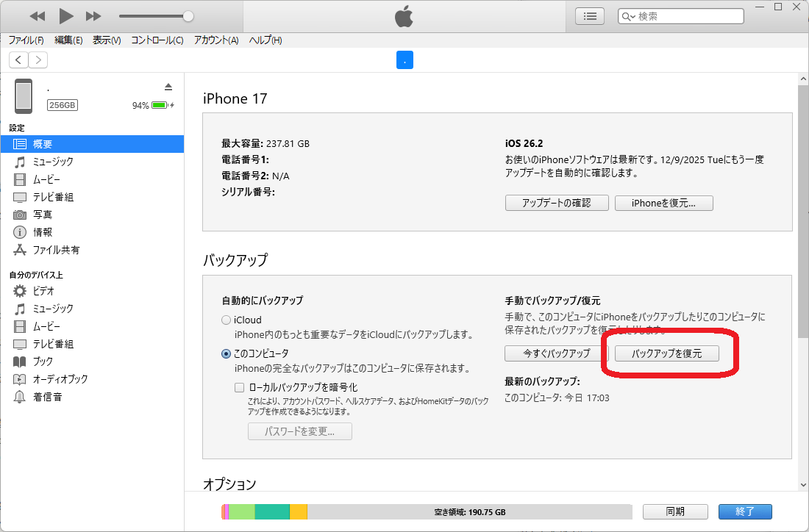Image resolution: width=809 pixels, height=532 pixels.
Task: Click the 94% battery indicator
Action: point(153,105)
